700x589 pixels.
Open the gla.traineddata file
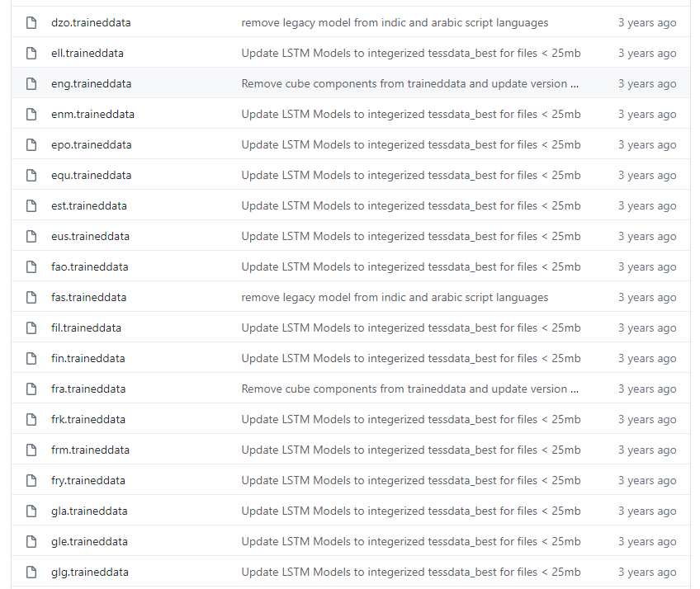point(89,511)
